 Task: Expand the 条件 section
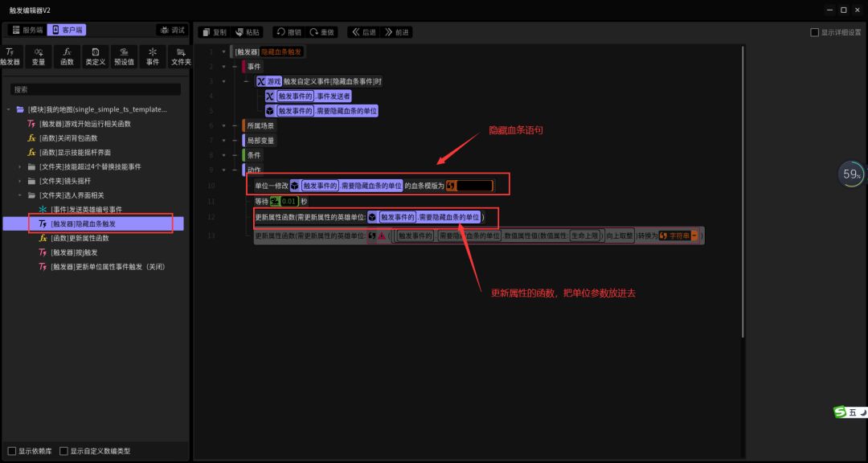(223, 155)
